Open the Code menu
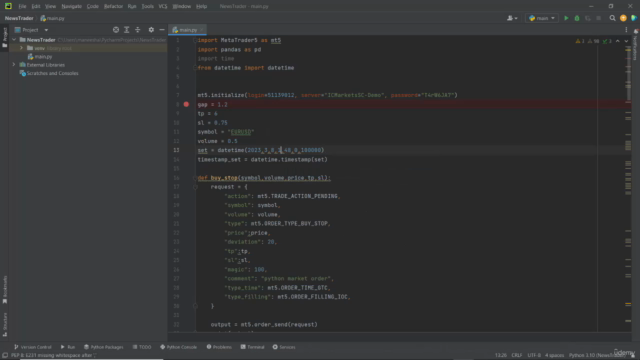The height and width of the screenshot is (360, 640). (x=93, y=6)
